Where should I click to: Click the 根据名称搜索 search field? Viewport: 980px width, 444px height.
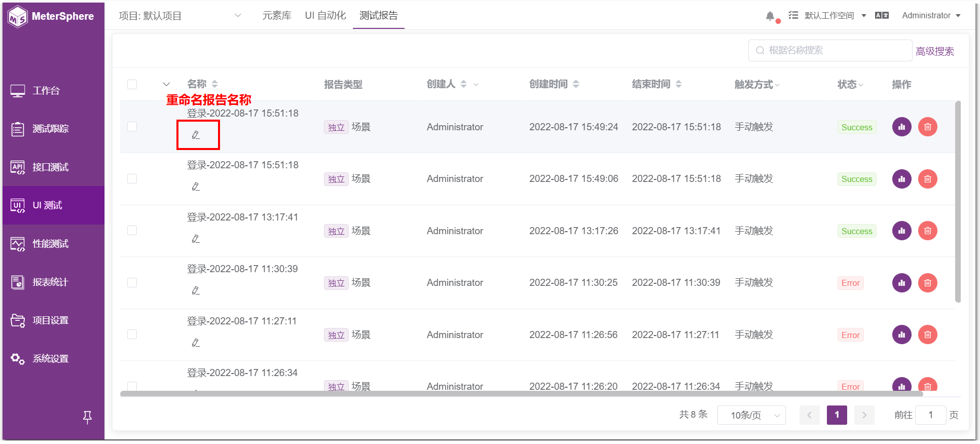click(x=830, y=50)
